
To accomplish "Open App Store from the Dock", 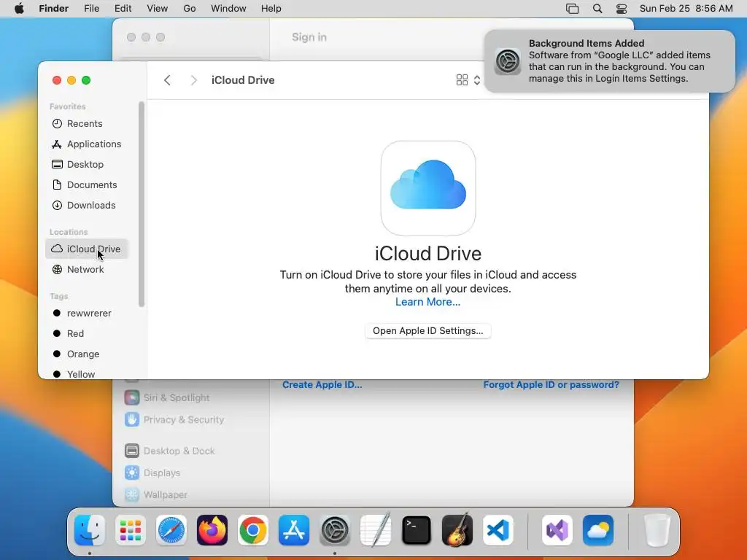I will [x=294, y=530].
